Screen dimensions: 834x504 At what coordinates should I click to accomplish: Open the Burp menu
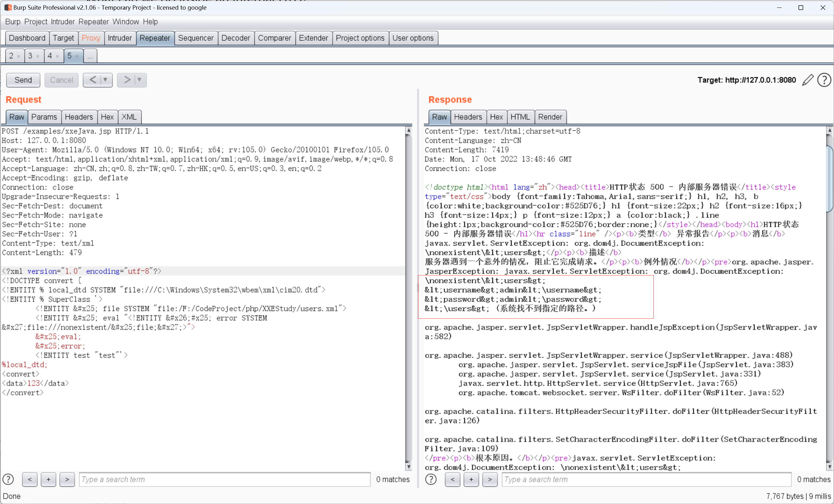point(13,22)
